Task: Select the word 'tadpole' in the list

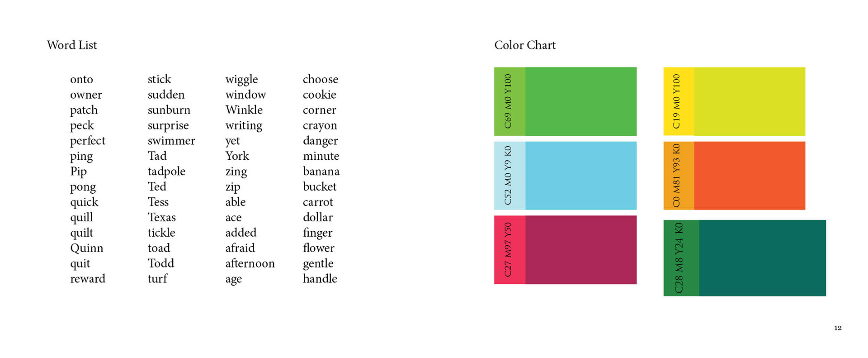Action: (x=166, y=172)
